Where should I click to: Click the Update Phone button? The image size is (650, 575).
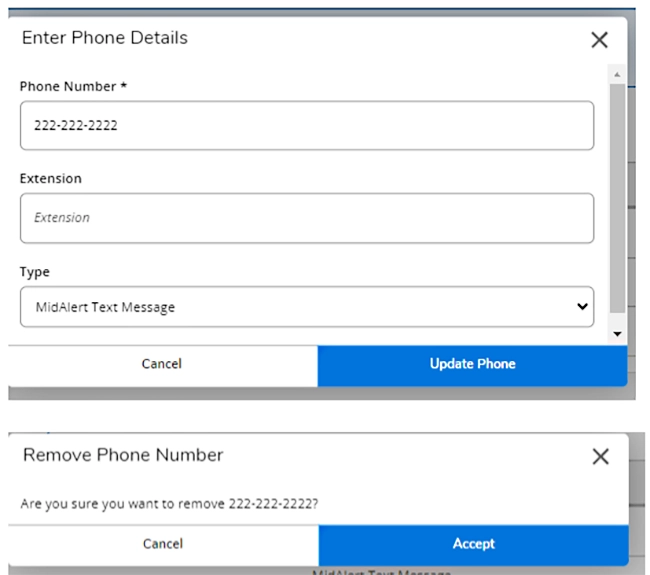[x=472, y=364]
